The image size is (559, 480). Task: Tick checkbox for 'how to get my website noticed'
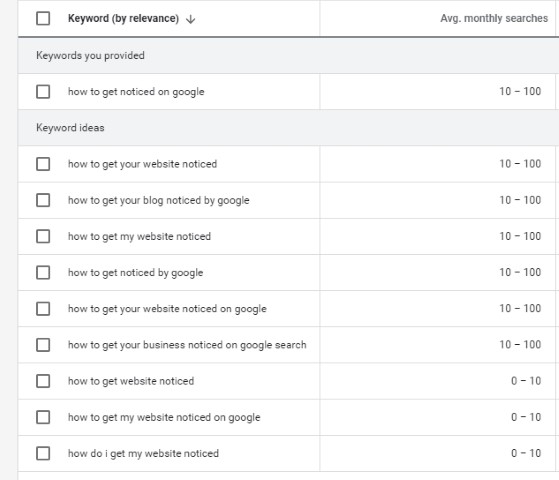(43, 236)
